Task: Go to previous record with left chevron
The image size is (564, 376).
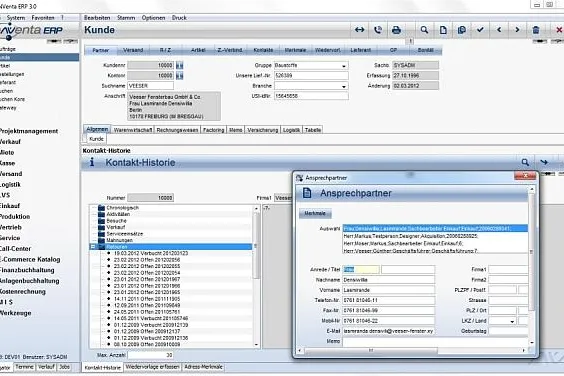Action: pyautogui.click(x=499, y=30)
